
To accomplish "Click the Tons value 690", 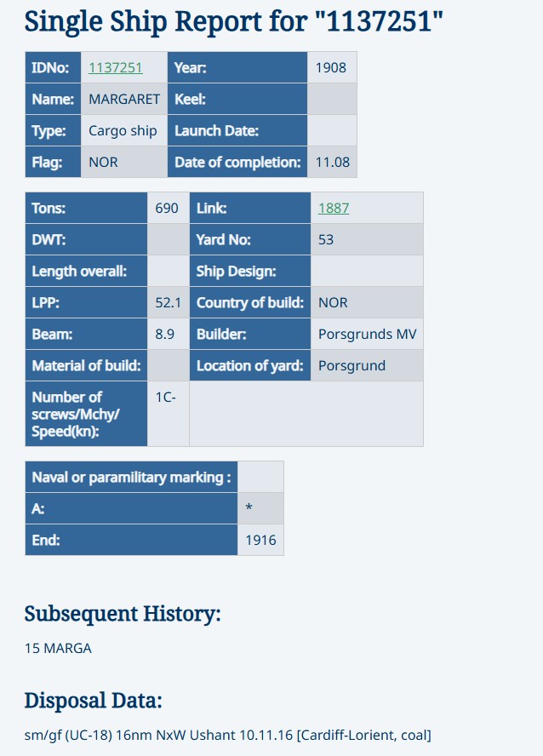I will [169, 208].
